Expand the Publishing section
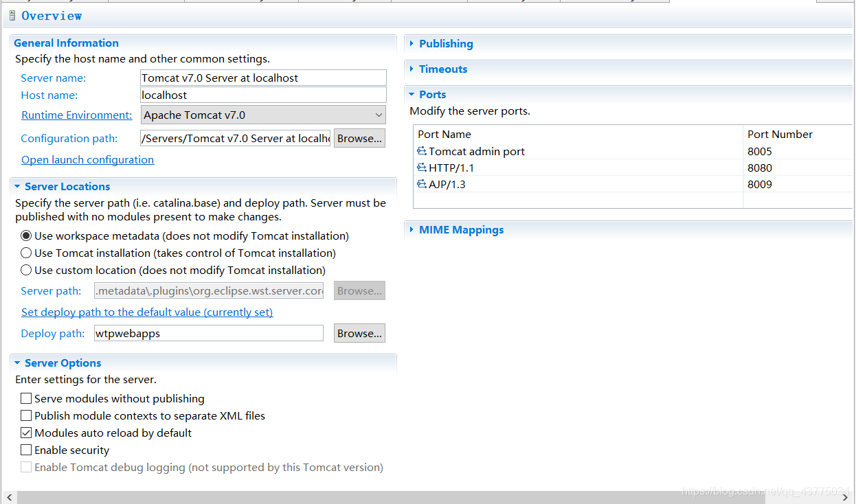The height and width of the screenshot is (504, 856). coord(412,43)
